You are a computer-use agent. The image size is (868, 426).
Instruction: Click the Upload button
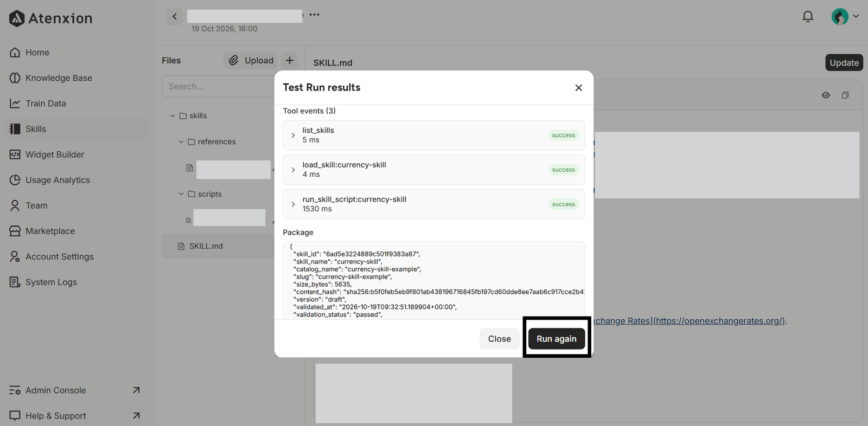pyautogui.click(x=251, y=60)
